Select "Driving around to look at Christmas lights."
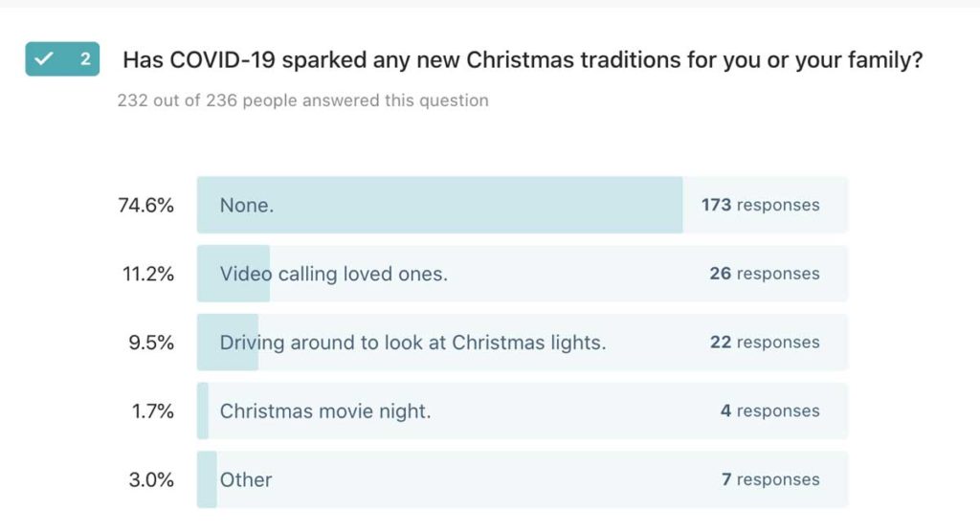Viewport: 980px width, 532px height. click(x=412, y=343)
